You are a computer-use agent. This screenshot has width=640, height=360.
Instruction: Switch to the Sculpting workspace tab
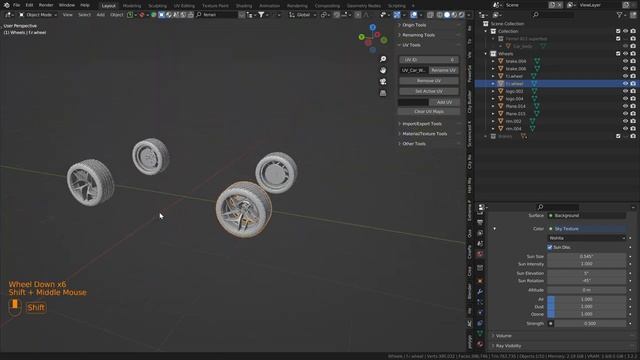(158, 6)
